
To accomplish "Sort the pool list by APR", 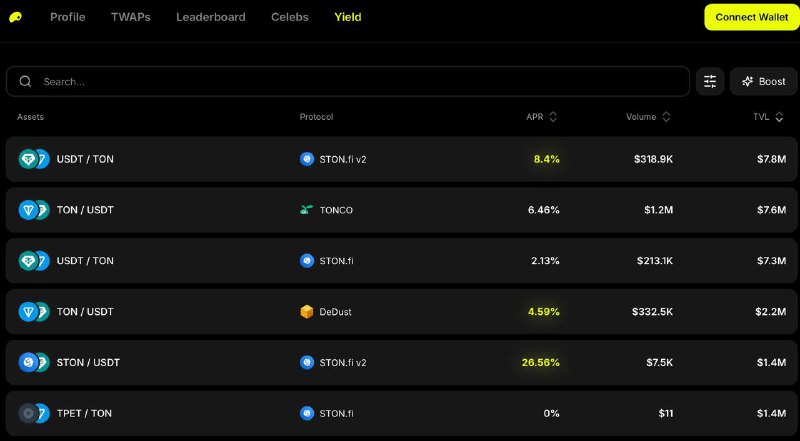I will point(541,117).
